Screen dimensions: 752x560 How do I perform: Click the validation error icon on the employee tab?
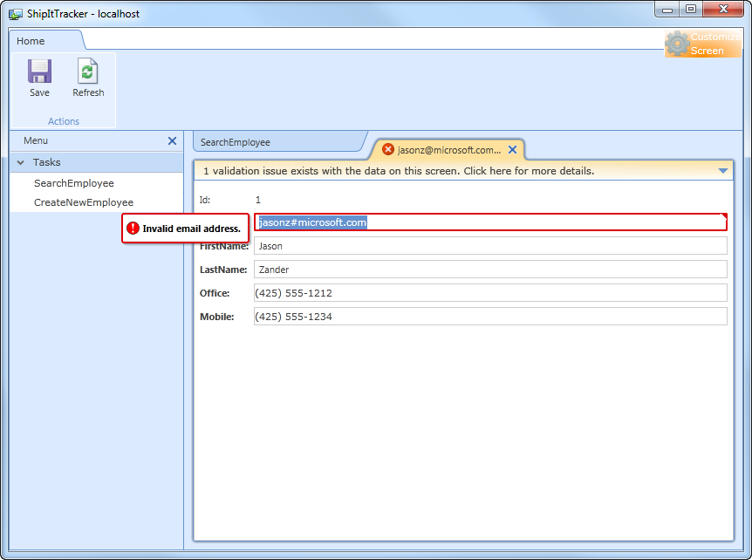[x=388, y=148]
